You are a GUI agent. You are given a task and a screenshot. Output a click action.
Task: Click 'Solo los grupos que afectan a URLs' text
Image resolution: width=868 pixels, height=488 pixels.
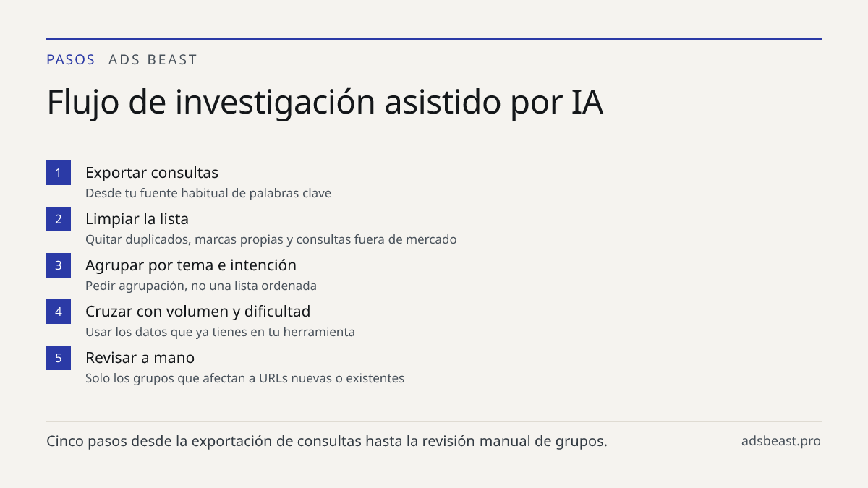pos(244,378)
